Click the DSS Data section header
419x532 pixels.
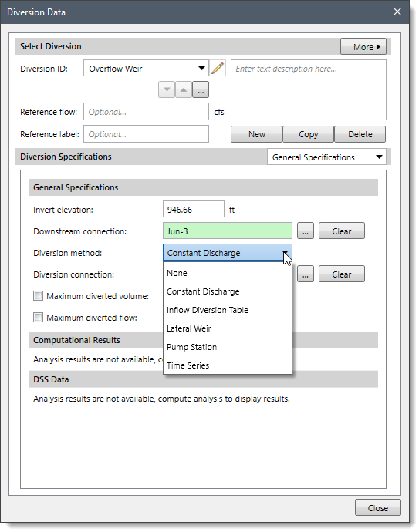(x=203, y=379)
